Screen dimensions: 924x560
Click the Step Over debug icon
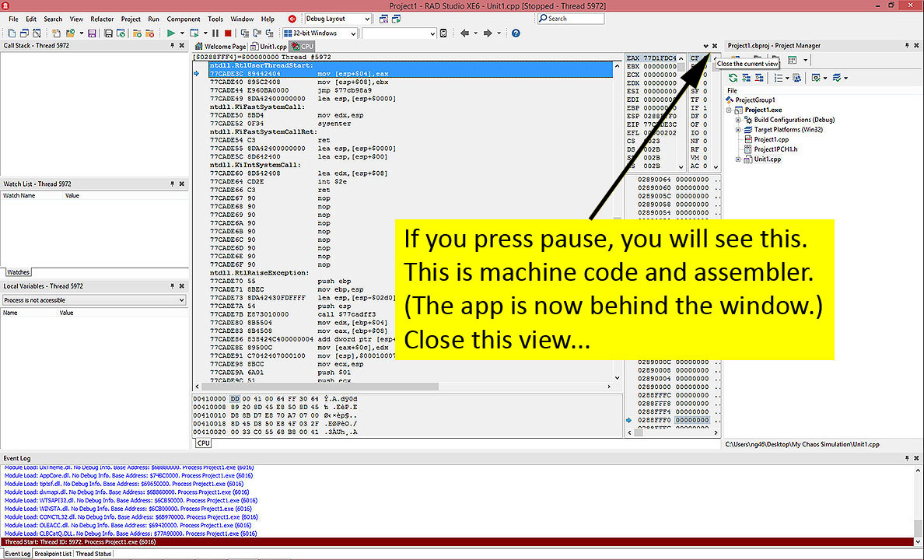click(257, 33)
